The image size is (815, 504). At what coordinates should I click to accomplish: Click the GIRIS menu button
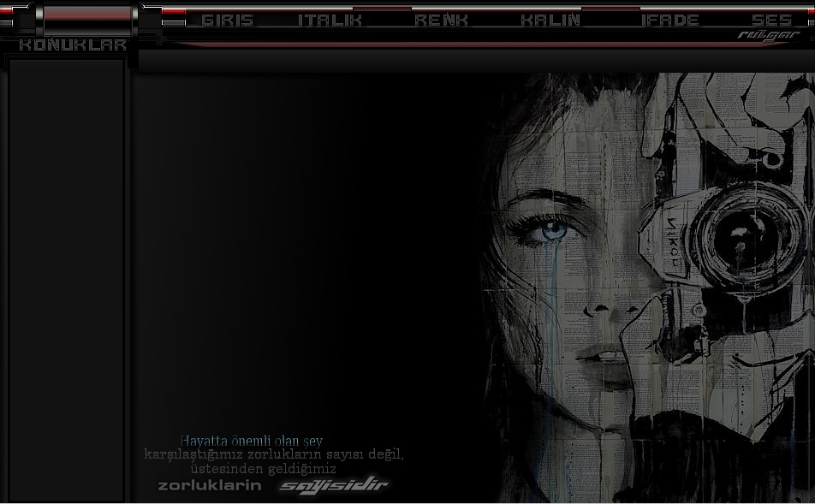228,20
